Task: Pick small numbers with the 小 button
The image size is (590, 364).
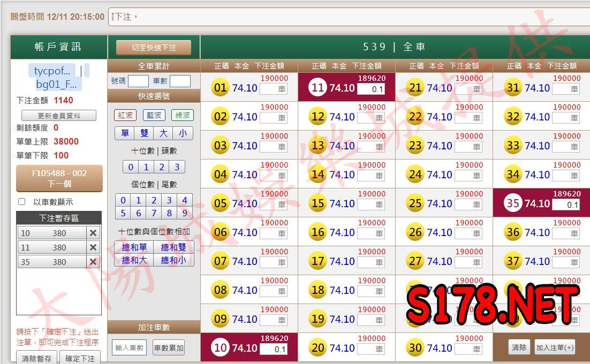Action: 183,133
